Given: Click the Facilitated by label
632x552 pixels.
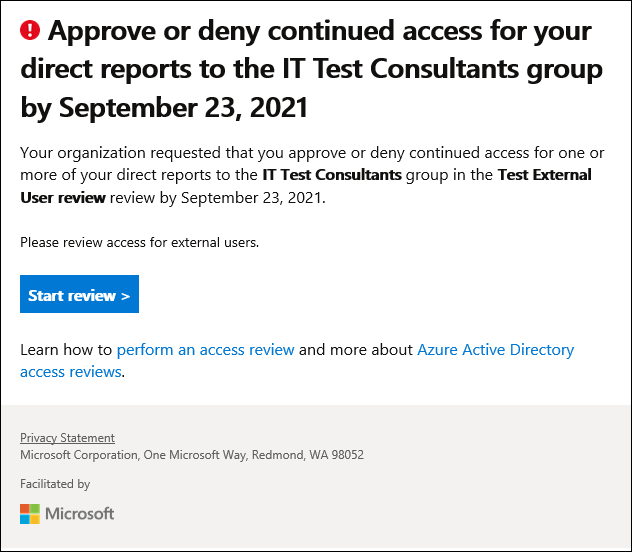Looking at the screenshot, I should 55,484.
